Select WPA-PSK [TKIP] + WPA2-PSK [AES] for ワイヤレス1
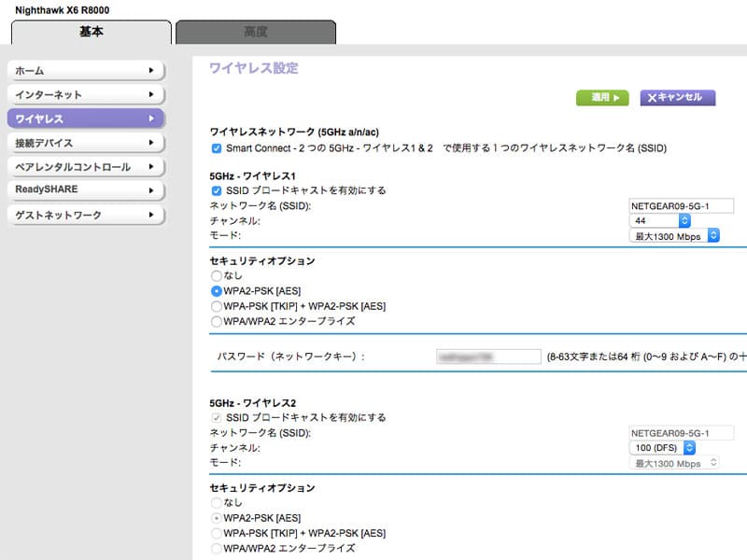Image resolution: width=747 pixels, height=560 pixels. [217, 306]
